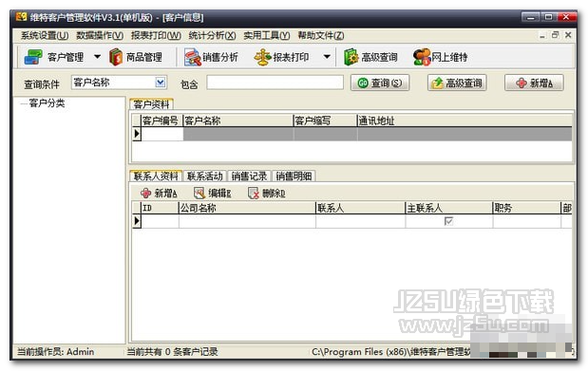Image resolution: width=588 pixels, height=371 pixels.
Task: Open the 销售分析 toolbar icon
Action: pos(211,57)
